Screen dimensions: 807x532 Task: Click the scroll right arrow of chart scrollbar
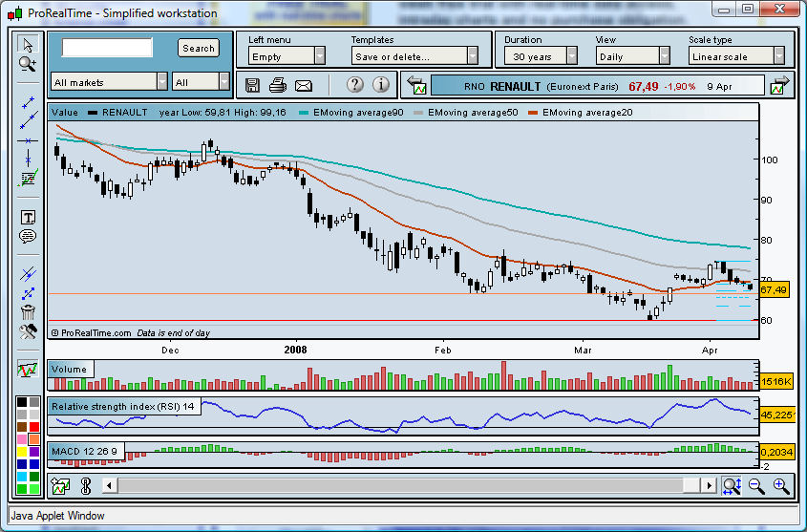point(709,485)
